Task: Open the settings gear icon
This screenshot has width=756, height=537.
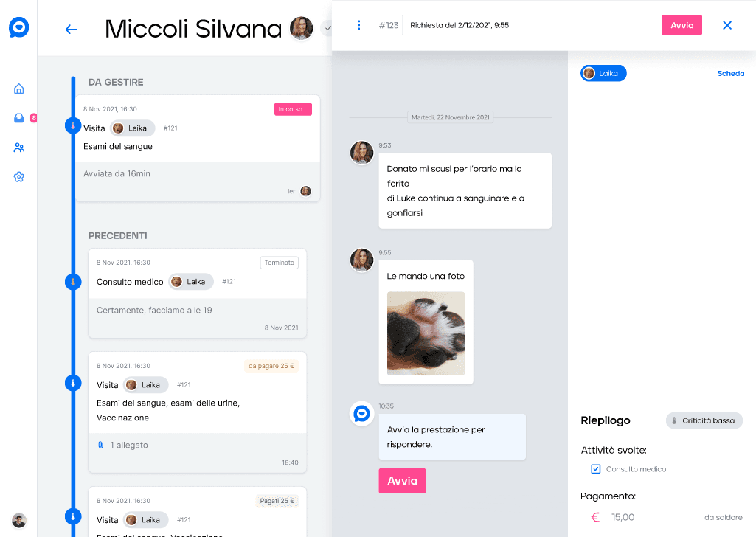Action: [18, 177]
